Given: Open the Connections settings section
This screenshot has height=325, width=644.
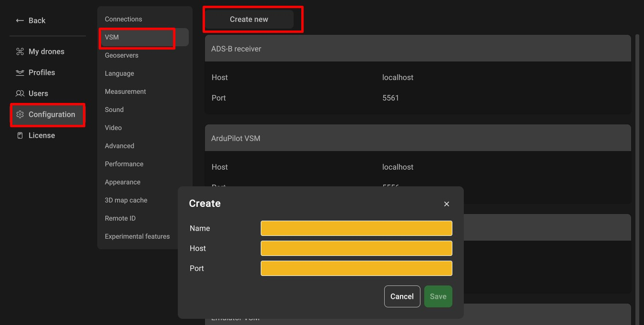Looking at the screenshot, I should [x=123, y=19].
